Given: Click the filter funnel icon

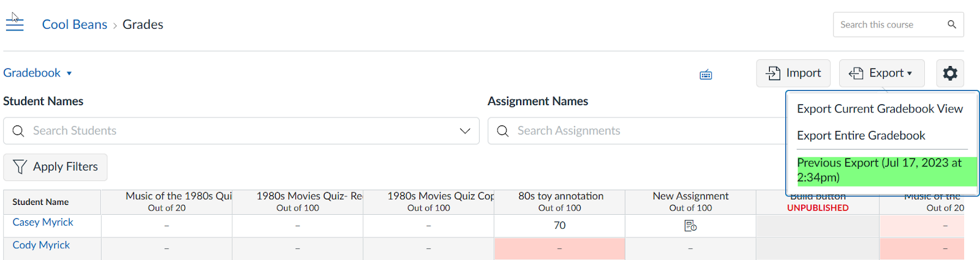Looking at the screenshot, I should click(x=20, y=167).
